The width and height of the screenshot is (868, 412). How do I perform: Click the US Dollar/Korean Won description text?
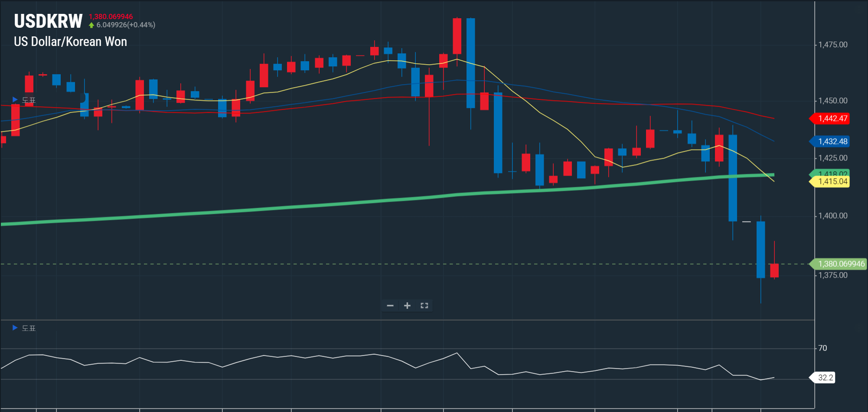(71, 42)
